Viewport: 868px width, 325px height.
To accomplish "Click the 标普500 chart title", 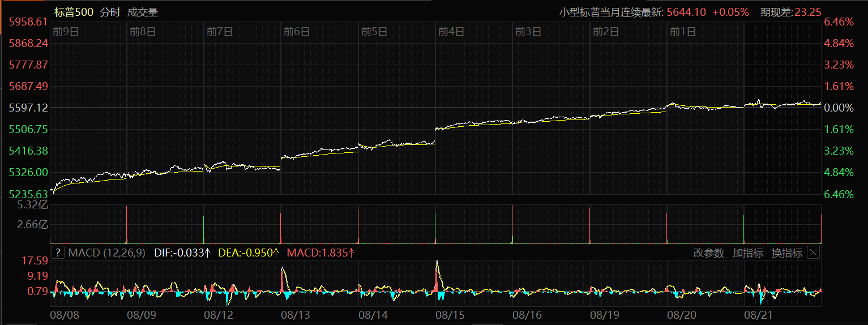I will coord(74,12).
